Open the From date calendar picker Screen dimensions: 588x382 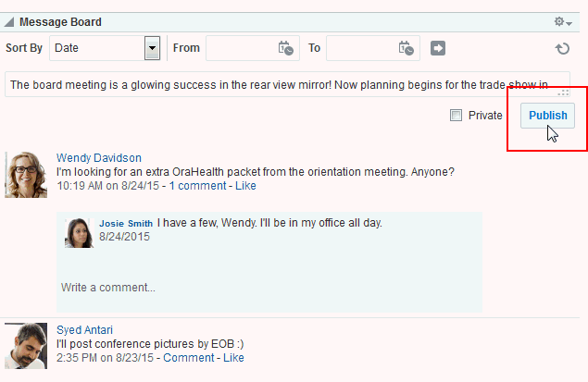(x=286, y=48)
